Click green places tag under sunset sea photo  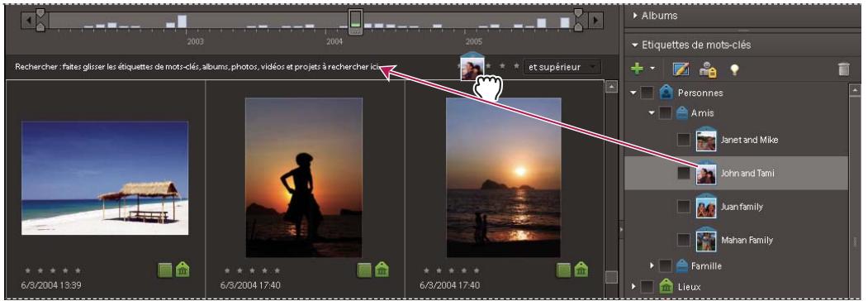581,270
